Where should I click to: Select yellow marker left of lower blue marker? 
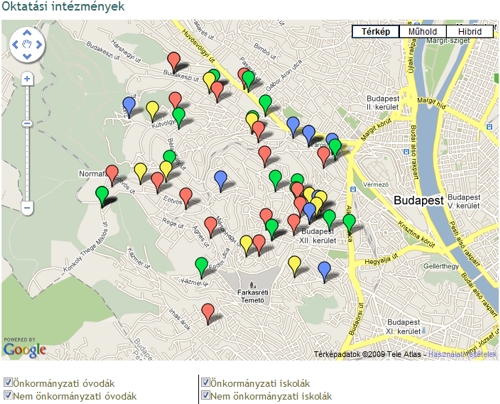pos(294,264)
